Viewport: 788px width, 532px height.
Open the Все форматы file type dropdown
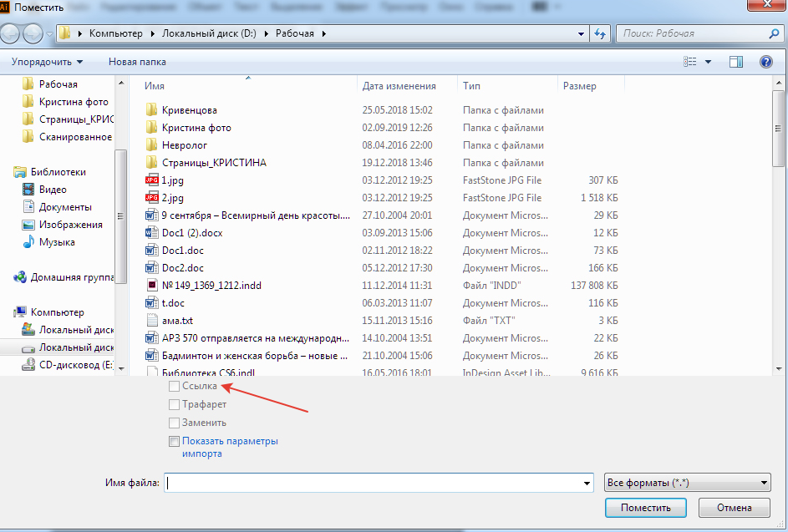pos(688,483)
